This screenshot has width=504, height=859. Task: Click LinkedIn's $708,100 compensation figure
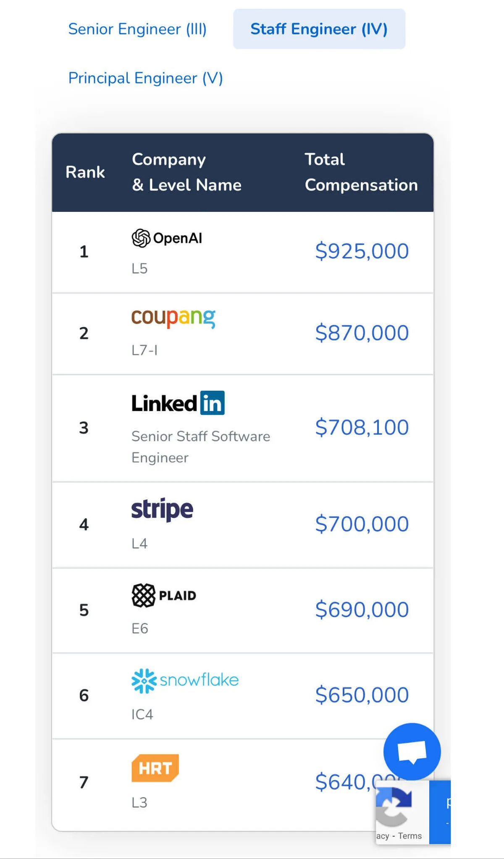pos(362,427)
